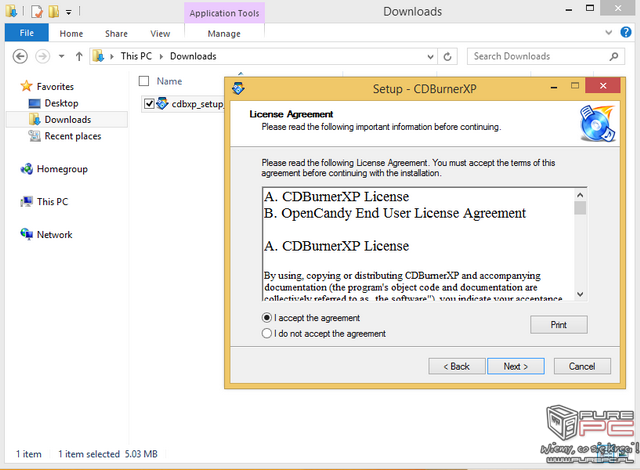Click the < Back button in Setup
The image size is (640, 470).
point(457,366)
